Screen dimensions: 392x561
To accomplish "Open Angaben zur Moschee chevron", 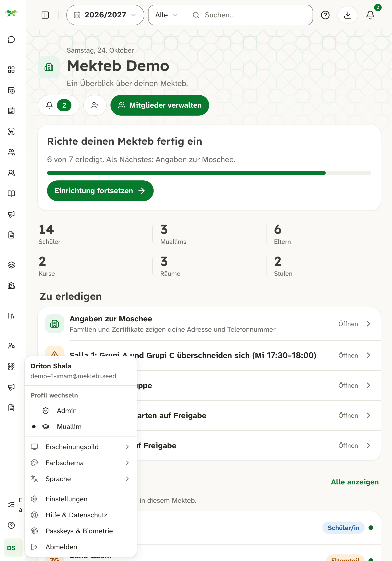I will coord(368,324).
